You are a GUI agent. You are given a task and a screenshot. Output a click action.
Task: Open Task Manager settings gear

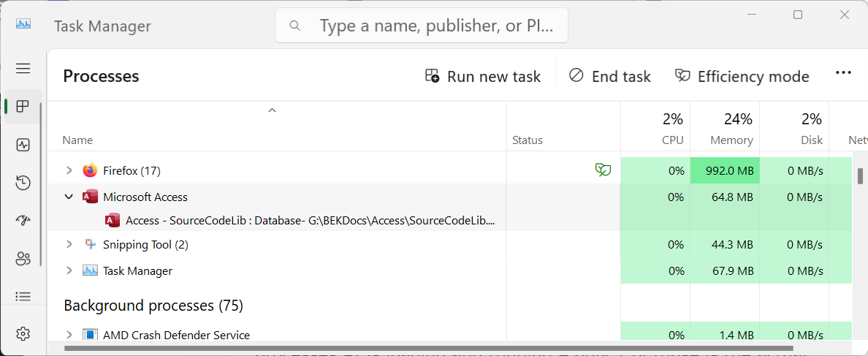(x=23, y=334)
